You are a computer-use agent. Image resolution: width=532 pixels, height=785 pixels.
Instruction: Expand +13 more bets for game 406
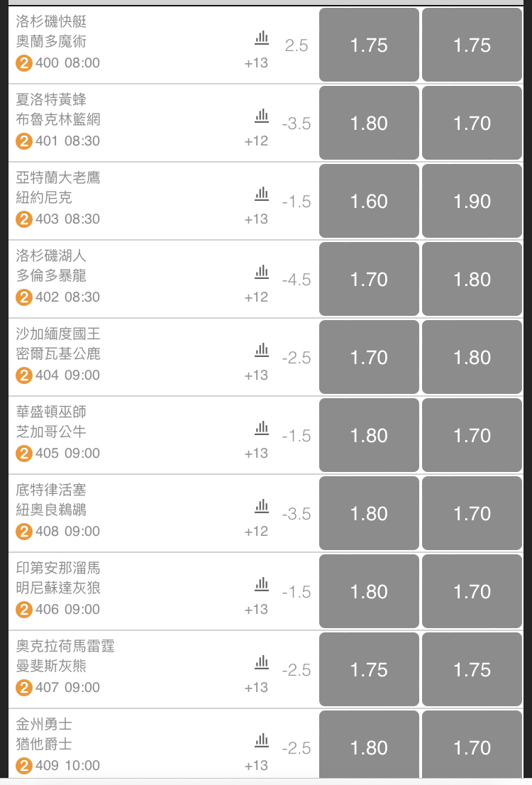tap(256, 610)
